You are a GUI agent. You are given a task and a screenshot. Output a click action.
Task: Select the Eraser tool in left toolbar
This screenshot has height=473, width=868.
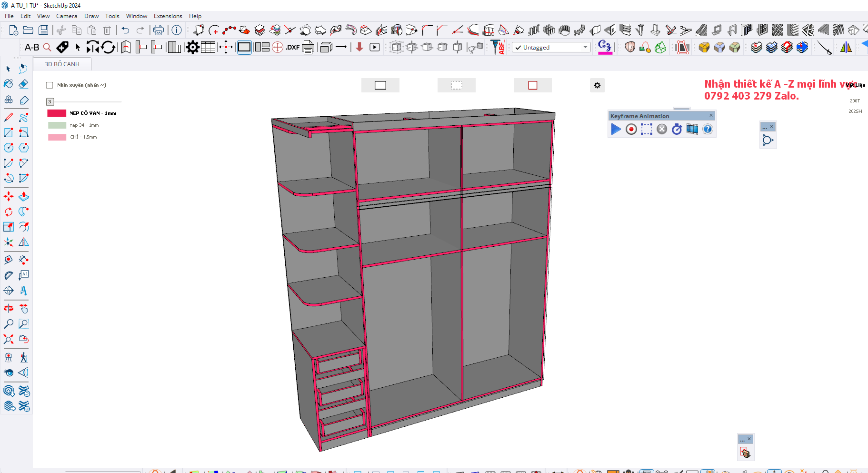[23, 84]
